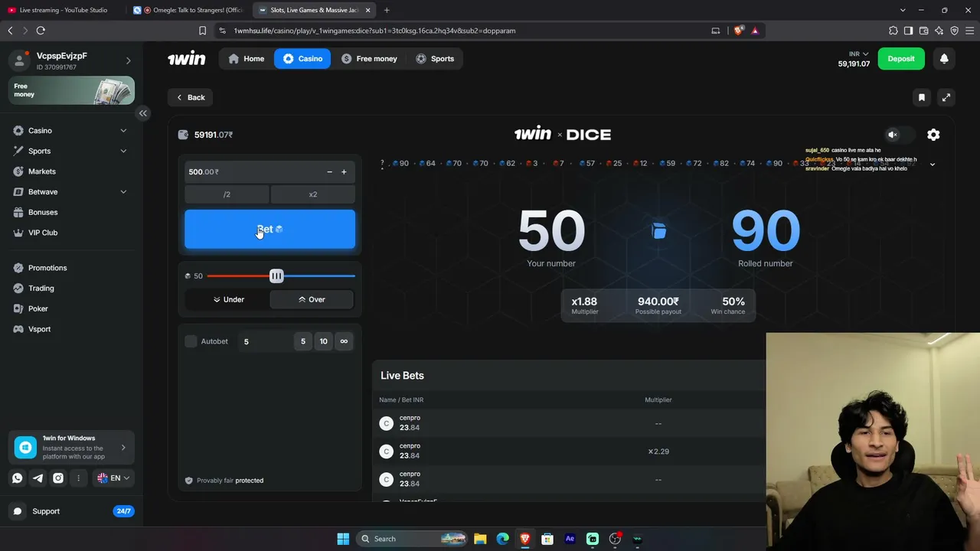Go Back from the game page
The width and height of the screenshot is (980, 551).
coord(191,97)
